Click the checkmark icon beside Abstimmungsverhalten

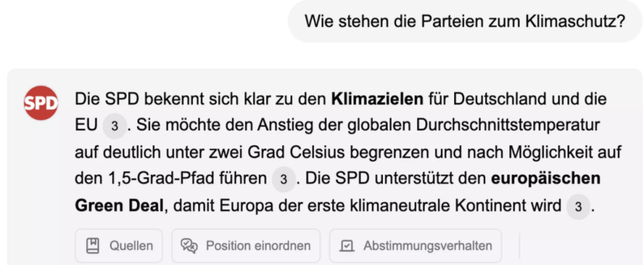347,245
